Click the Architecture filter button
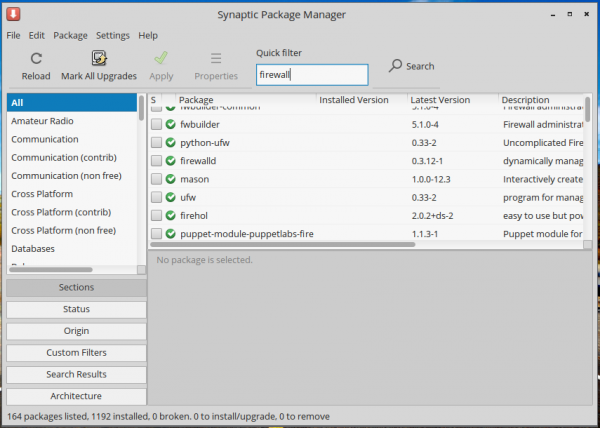This screenshot has width=600, height=428. point(76,396)
